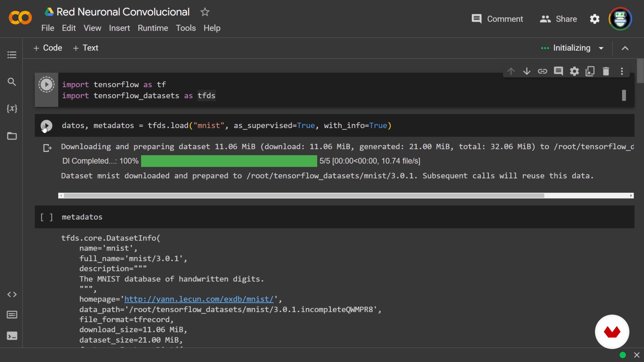Viewport: 644px width, 362px height.
Task: Expand the Initializing runtime dropdown arrow
Action: [601, 48]
